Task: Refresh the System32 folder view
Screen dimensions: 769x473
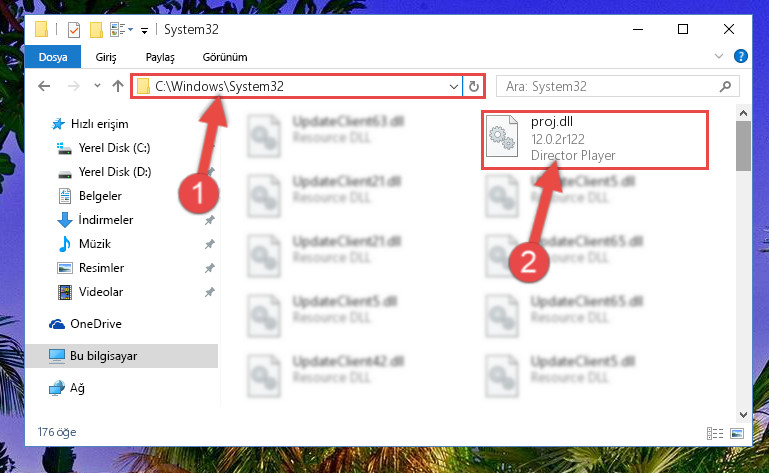Action: (473, 87)
